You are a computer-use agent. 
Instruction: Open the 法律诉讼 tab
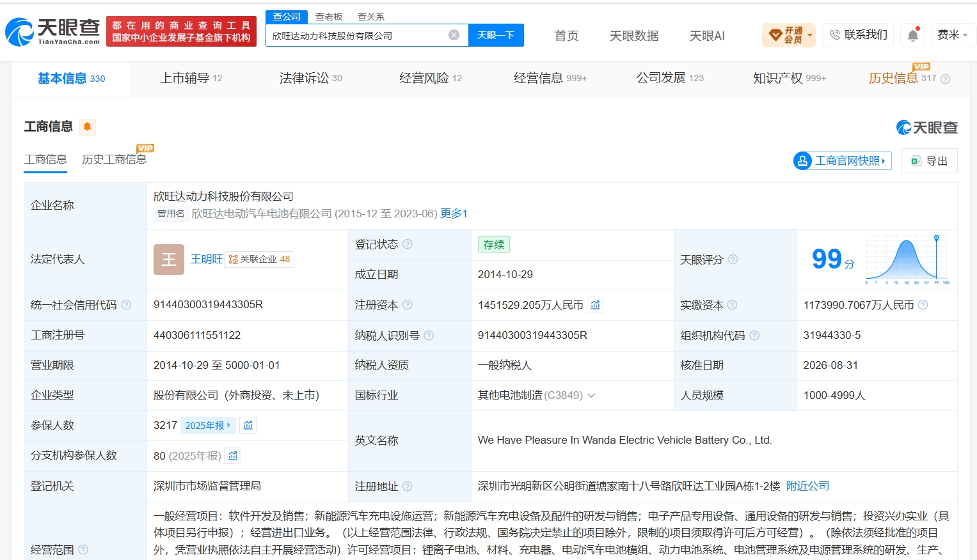click(x=310, y=79)
